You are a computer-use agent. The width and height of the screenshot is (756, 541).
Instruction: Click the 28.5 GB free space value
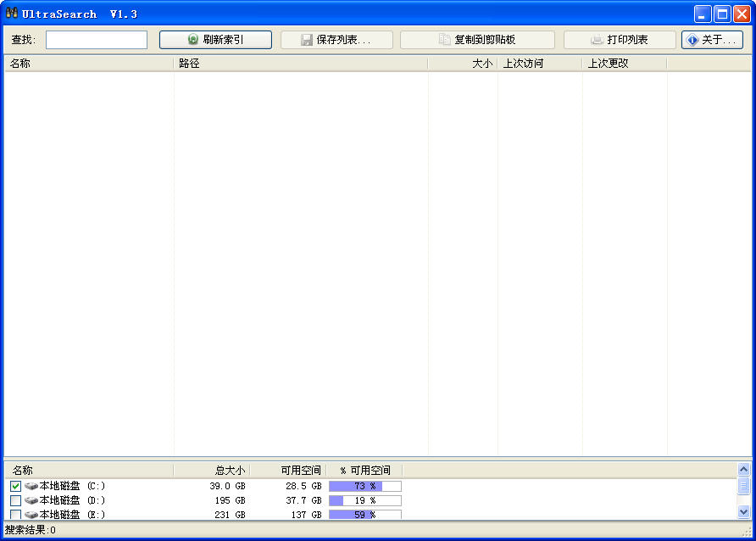coord(303,486)
